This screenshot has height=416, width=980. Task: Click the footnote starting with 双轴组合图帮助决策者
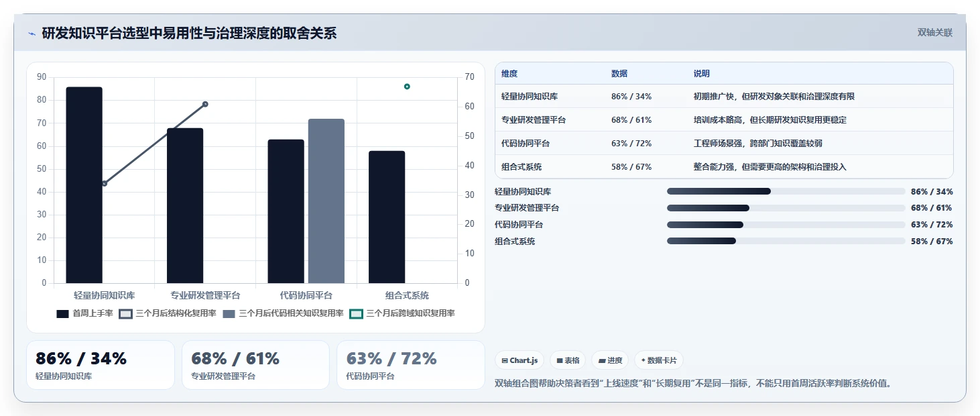pos(693,384)
